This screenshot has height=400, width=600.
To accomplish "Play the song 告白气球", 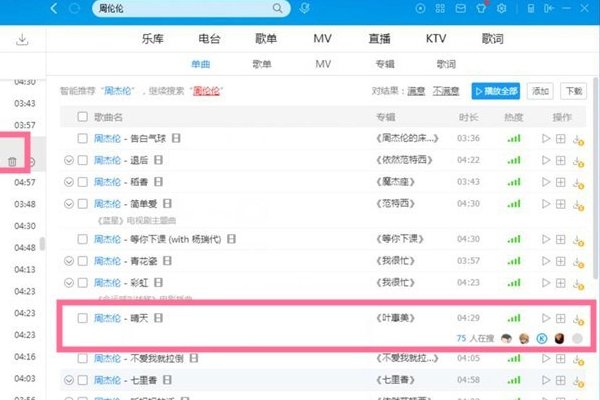I will coord(546,138).
